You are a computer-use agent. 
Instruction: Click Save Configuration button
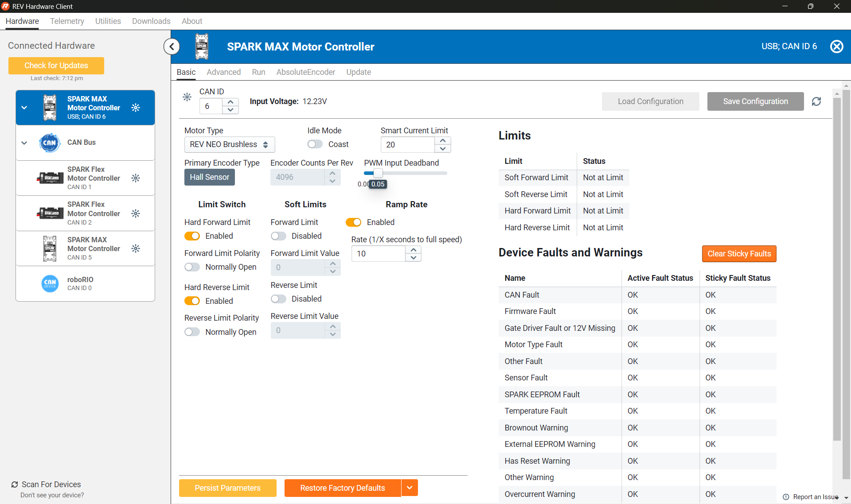pos(755,101)
